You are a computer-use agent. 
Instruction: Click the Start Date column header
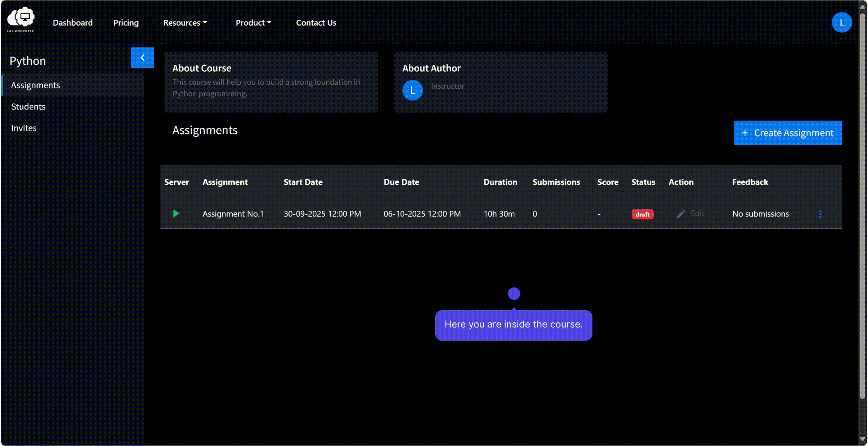pyautogui.click(x=303, y=182)
